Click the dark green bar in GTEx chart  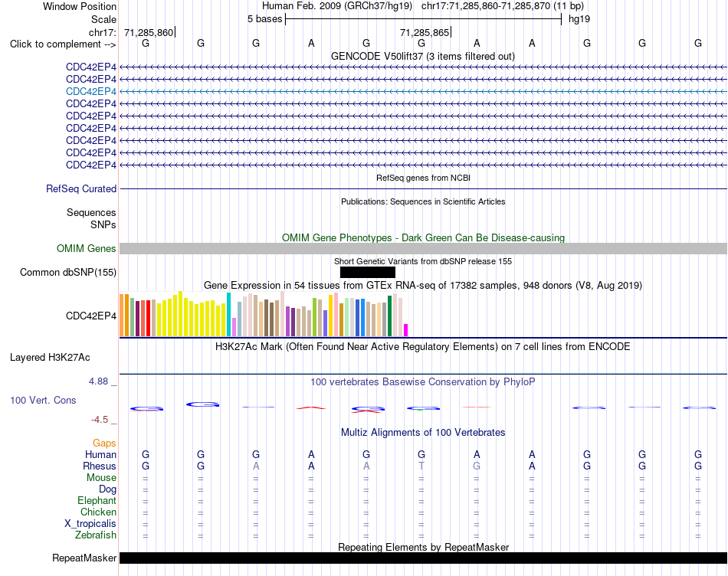(389, 316)
